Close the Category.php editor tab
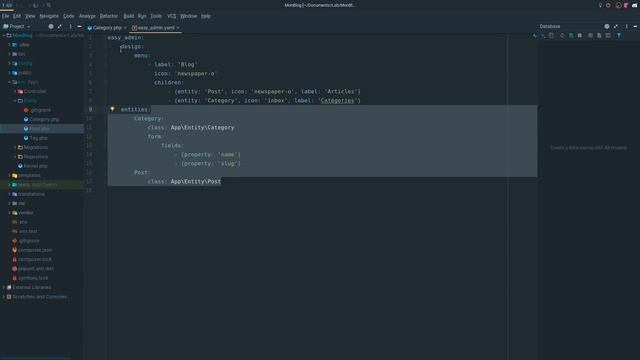This screenshot has height=360, width=640. point(125,28)
